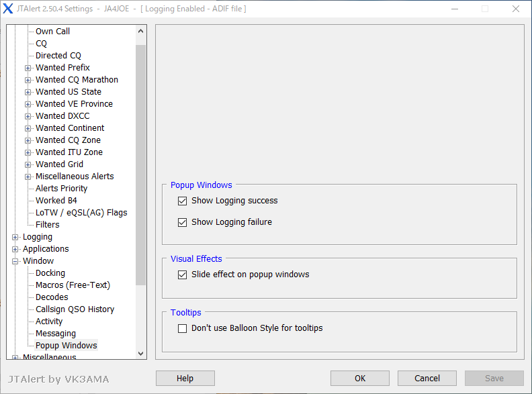Minimize the JTAlert Settings window

pos(455,9)
